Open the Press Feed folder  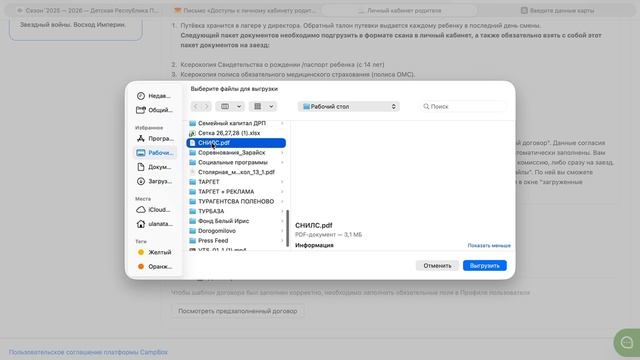click(236, 241)
